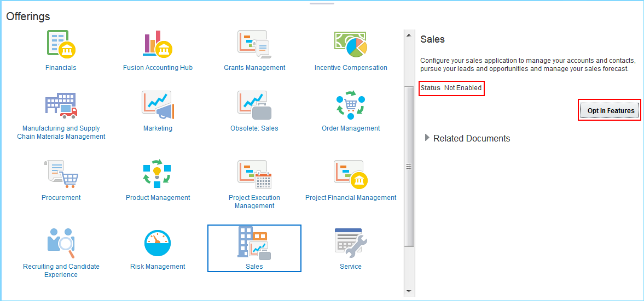Click the Sales heading in details panel
Screen dimensions: 644x301
(x=432, y=39)
